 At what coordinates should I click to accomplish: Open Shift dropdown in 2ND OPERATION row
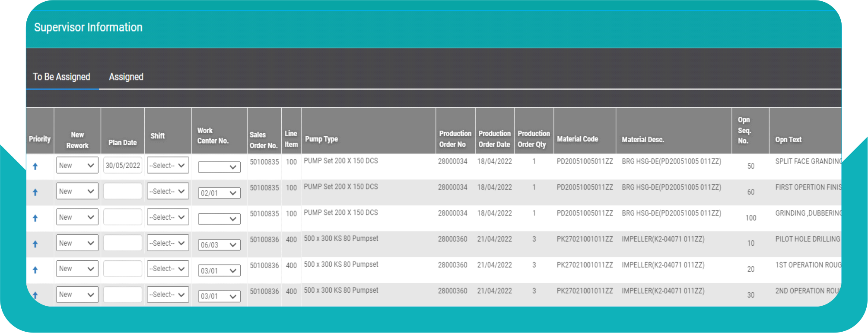(168, 295)
